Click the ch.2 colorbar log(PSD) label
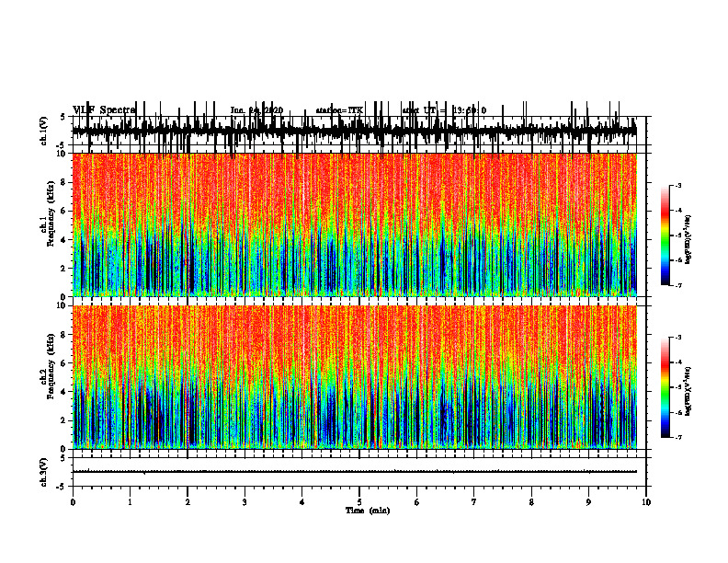This screenshot has width=728, height=563. 688,391
